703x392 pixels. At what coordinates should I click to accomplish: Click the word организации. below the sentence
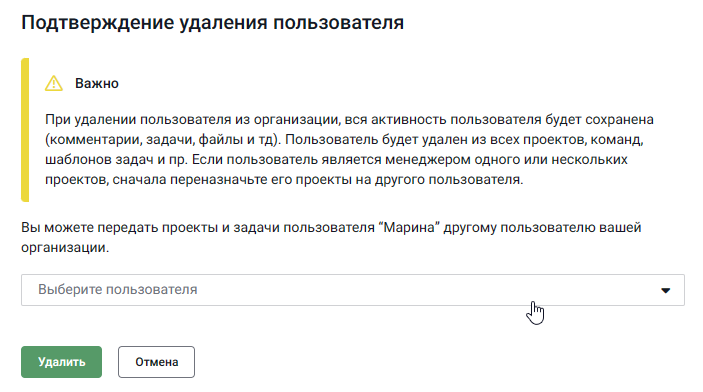[x=65, y=248]
